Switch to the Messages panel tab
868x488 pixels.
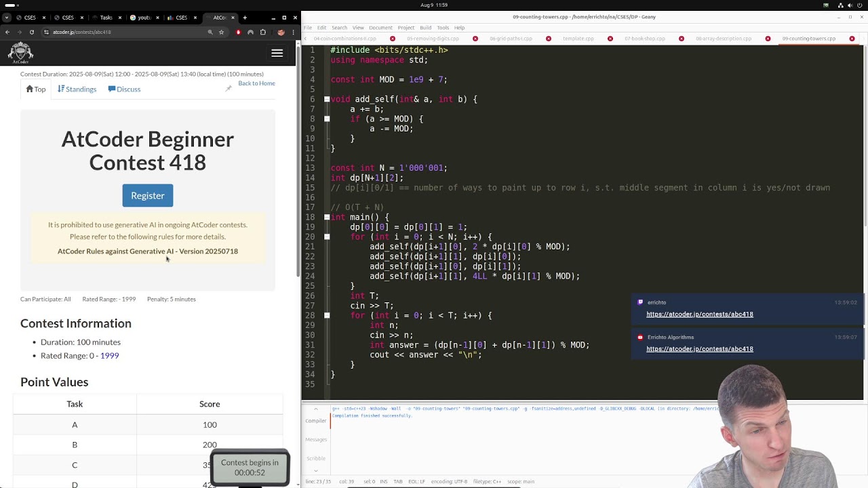315,439
